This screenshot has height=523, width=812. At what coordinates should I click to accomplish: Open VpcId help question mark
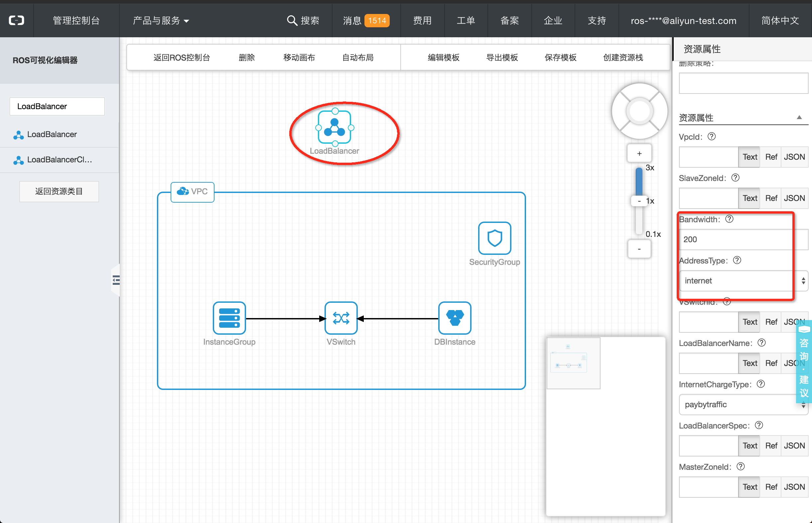[712, 136]
